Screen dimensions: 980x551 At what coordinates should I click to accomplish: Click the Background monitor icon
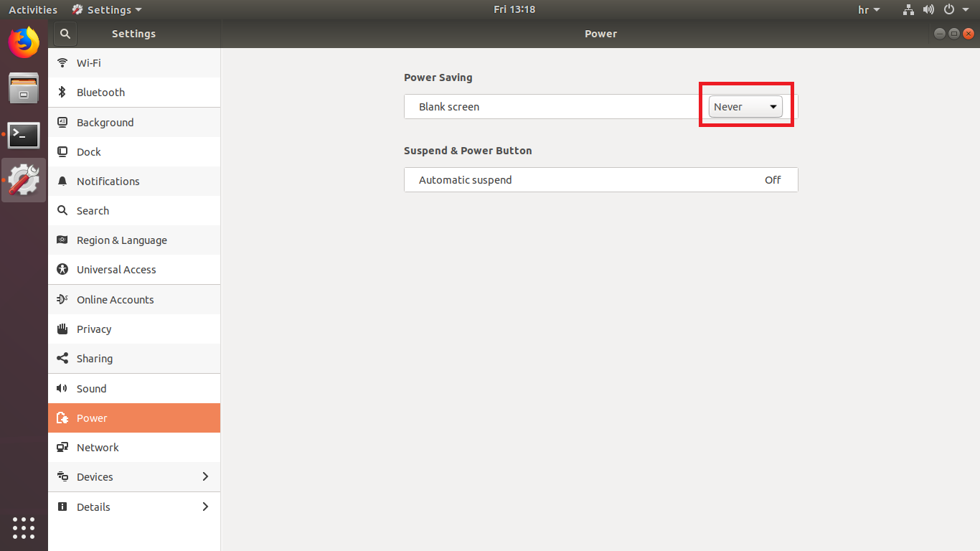pyautogui.click(x=62, y=123)
